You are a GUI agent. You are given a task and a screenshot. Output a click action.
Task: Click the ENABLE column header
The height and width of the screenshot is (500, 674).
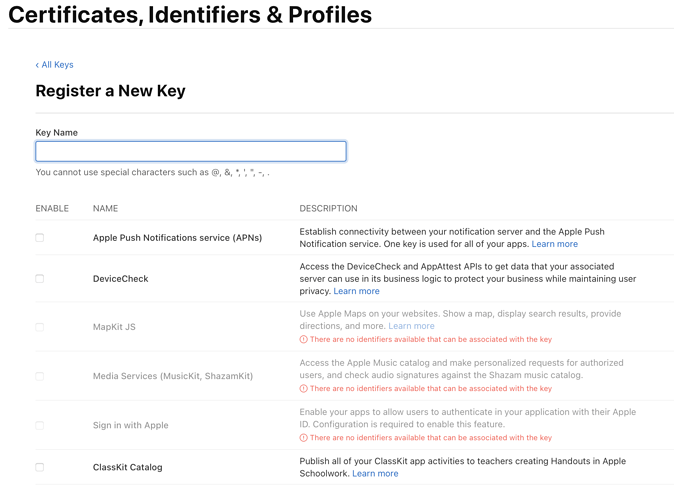tap(52, 209)
